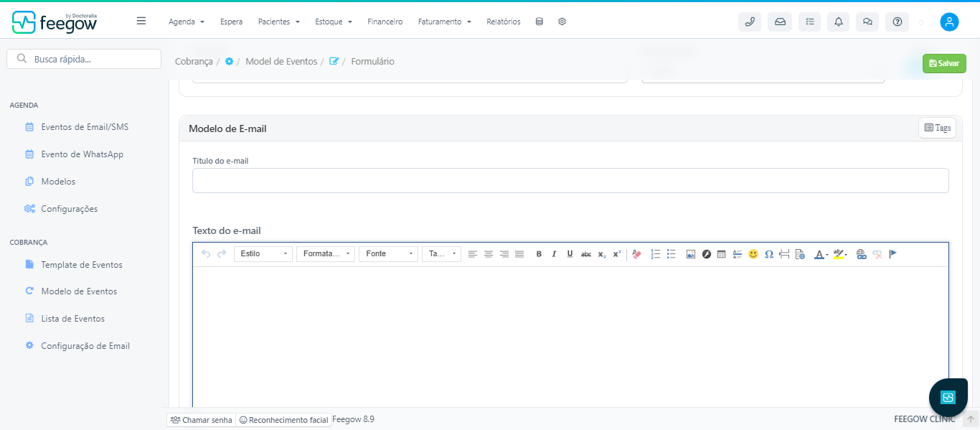Screen dimensions: 980x430
Task: Insert an anchor with the flag icon
Action: point(893,254)
